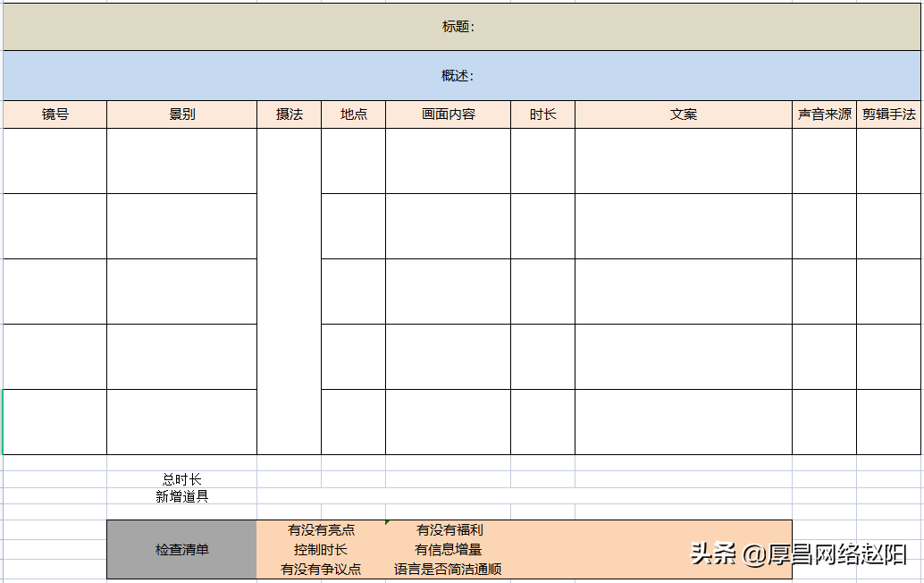Click the 画面内容 column header
Screen dimensions: 924x583
coord(448,114)
